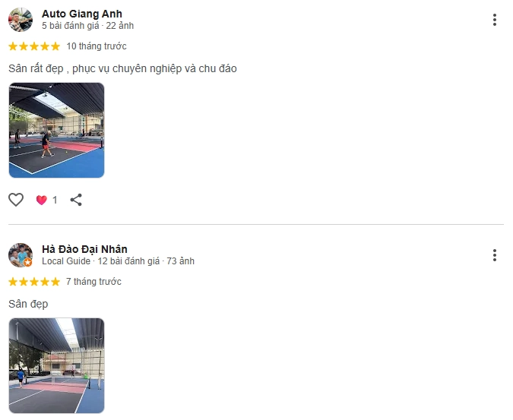Image resolution: width=513 pixels, height=420 pixels.
Task: Click "5 bài đánh giá · 22 ảnh" contributor info
Action: (87, 26)
